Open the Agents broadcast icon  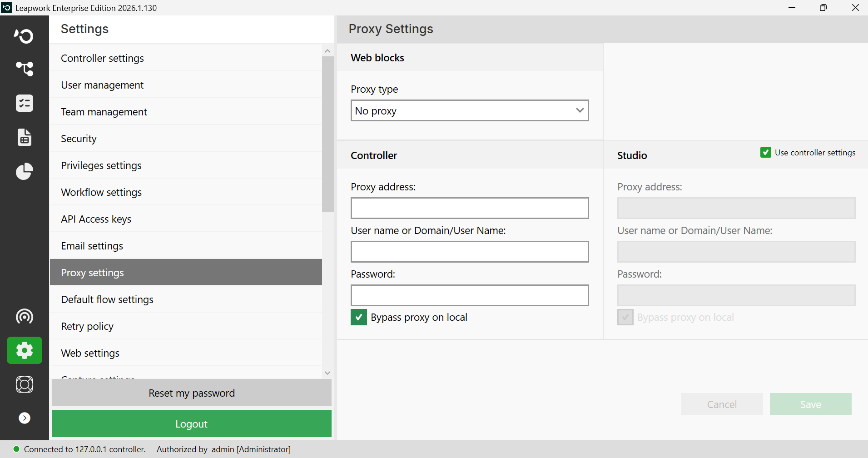[24, 316]
